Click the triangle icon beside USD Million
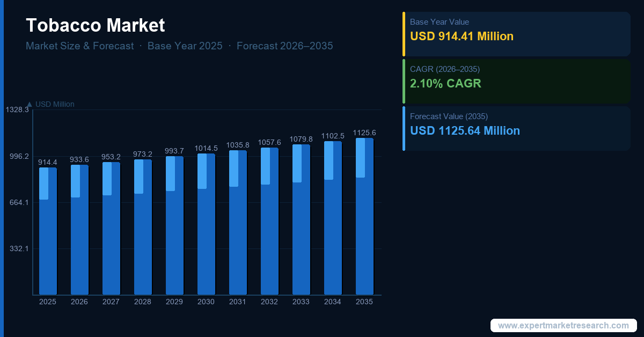Viewport: 644px width, 337px height. [30, 104]
